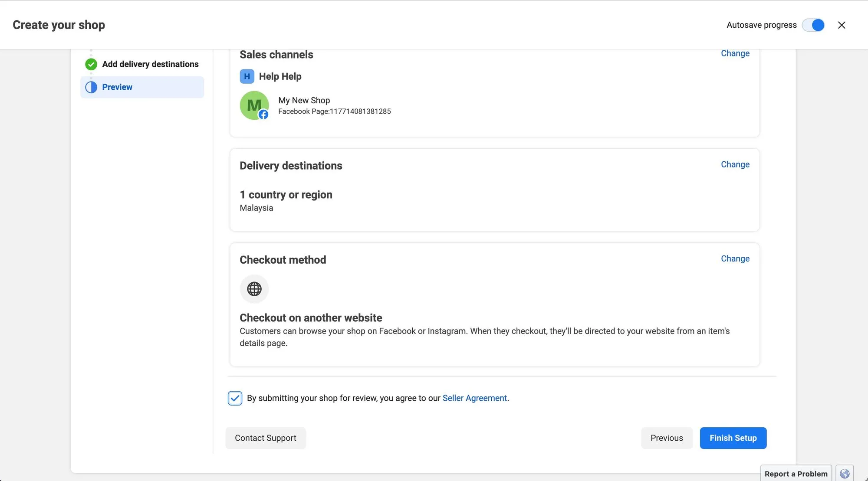The width and height of the screenshot is (868, 481).
Task: Click the blue H Help Help icon
Action: pos(247,76)
